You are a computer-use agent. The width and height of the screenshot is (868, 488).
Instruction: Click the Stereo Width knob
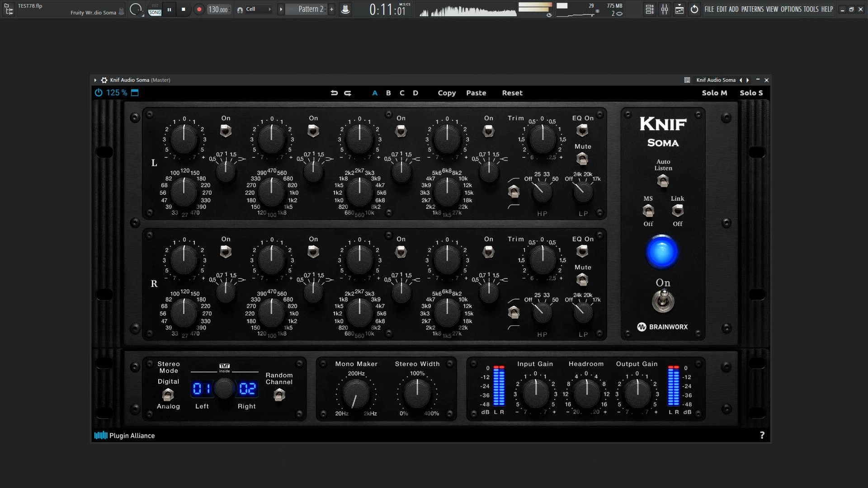click(417, 394)
